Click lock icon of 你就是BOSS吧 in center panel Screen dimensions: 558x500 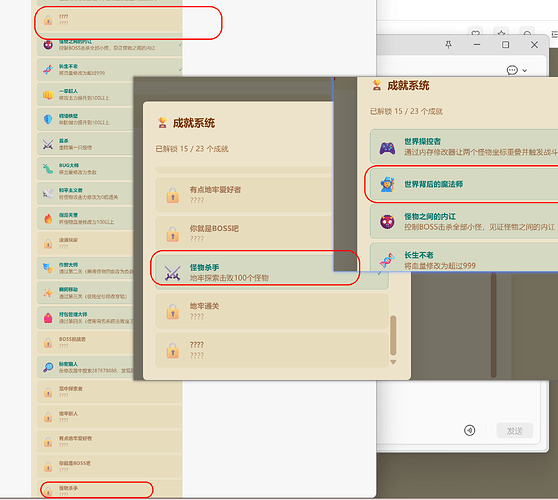pos(173,234)
